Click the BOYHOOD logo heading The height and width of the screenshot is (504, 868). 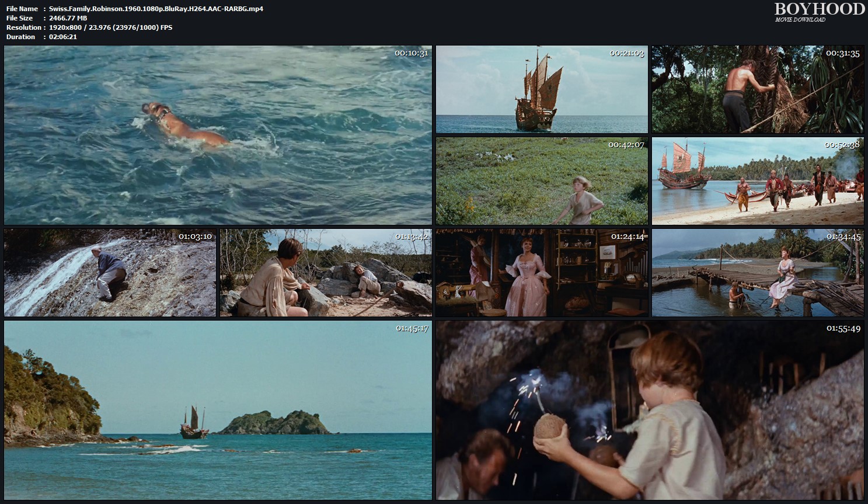pyautogui.click(x=820, y=9)
